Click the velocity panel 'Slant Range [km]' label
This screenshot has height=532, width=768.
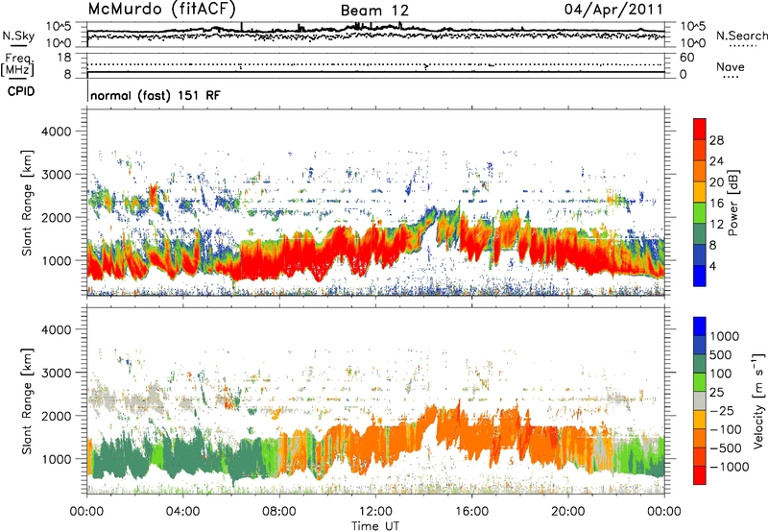pos(27,401)
